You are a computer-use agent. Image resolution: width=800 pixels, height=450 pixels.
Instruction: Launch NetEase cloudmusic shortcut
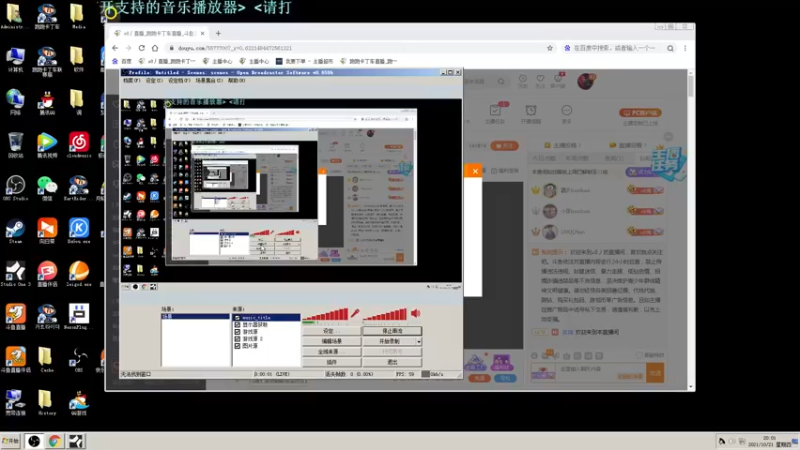79,145
